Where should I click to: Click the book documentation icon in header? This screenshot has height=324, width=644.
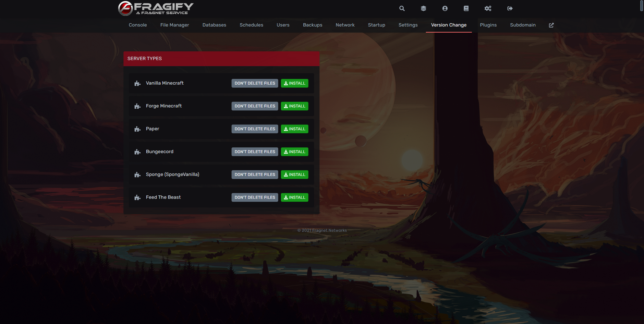pos(466,8)
